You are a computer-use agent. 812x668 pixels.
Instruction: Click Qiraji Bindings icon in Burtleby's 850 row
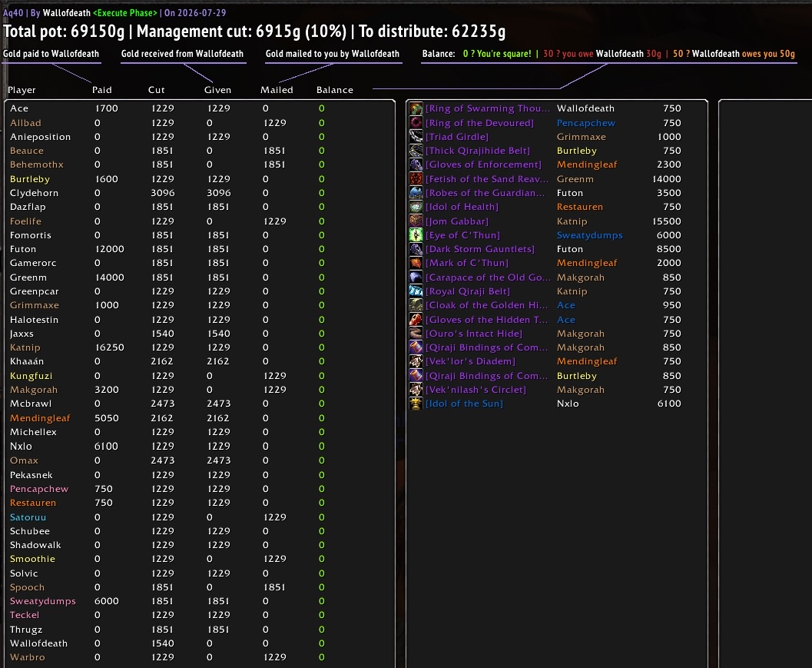tap(416, 376)
